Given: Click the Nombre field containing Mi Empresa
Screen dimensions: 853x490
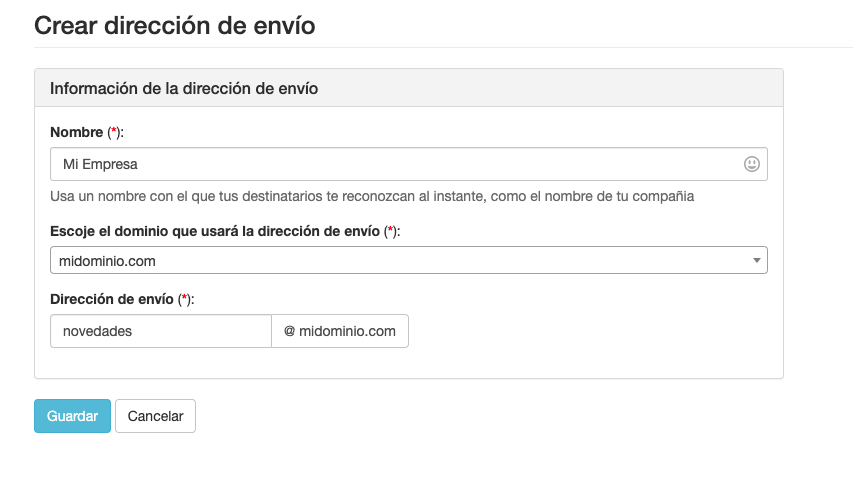Looking at the screenshot, I should click(x=390, y=164).
